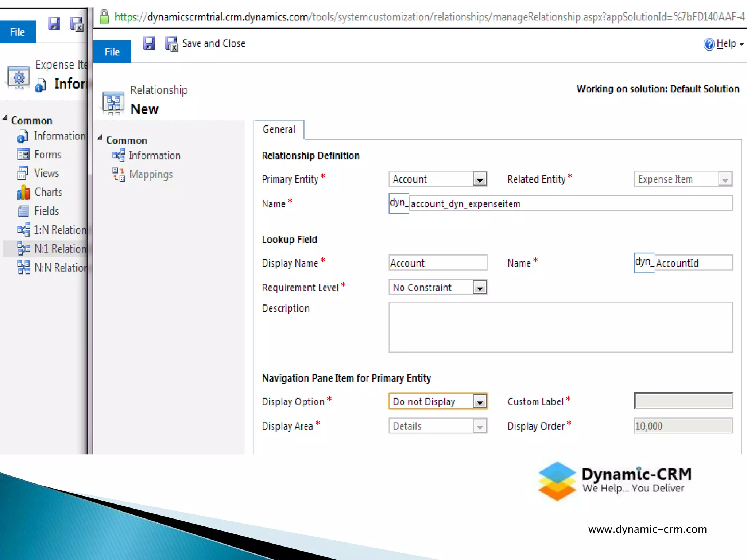Open N:N Relationships in the Expense Item window
747x560 pixels.
(61, 268)
